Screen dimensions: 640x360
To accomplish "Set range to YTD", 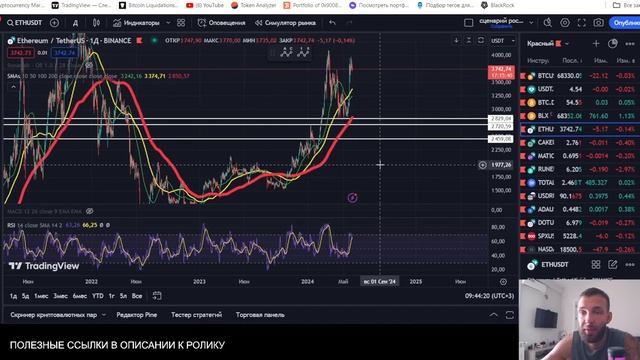I will point(98,296).
